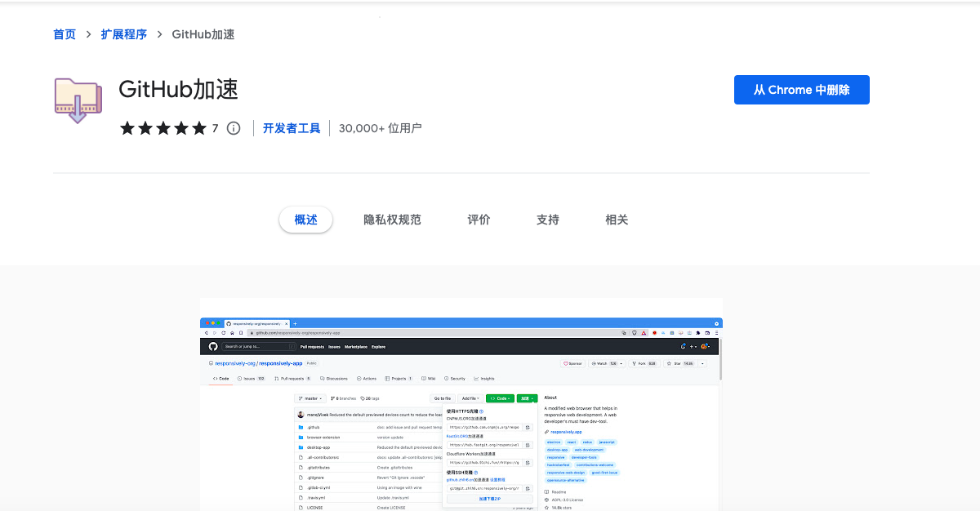Image resolution: width=980 pixels, height=511 pixels.
Task: Click the 从 Chrome 中删除 button
Action: pos(802,90)
